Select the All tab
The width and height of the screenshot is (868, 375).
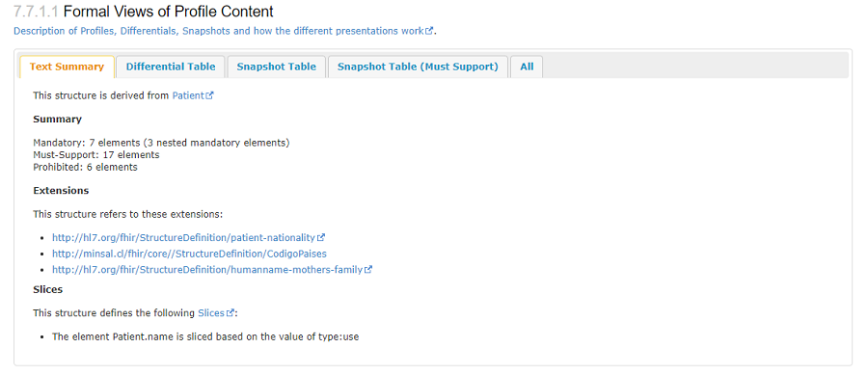point(527,67)
